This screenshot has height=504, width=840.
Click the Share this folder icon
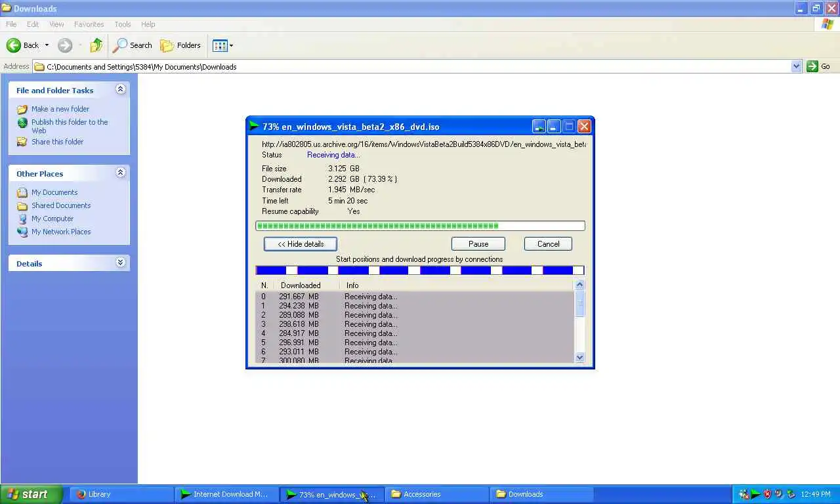[22, 142]
